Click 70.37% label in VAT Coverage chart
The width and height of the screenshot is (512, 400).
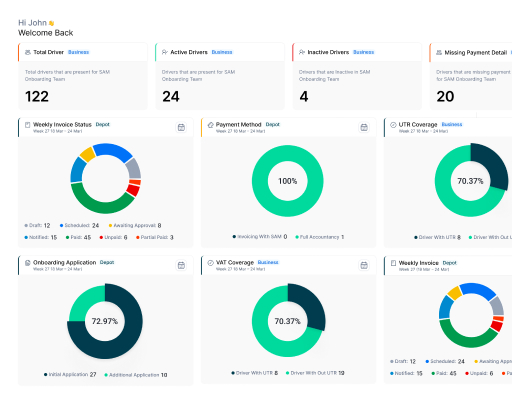tap(288, 321)
